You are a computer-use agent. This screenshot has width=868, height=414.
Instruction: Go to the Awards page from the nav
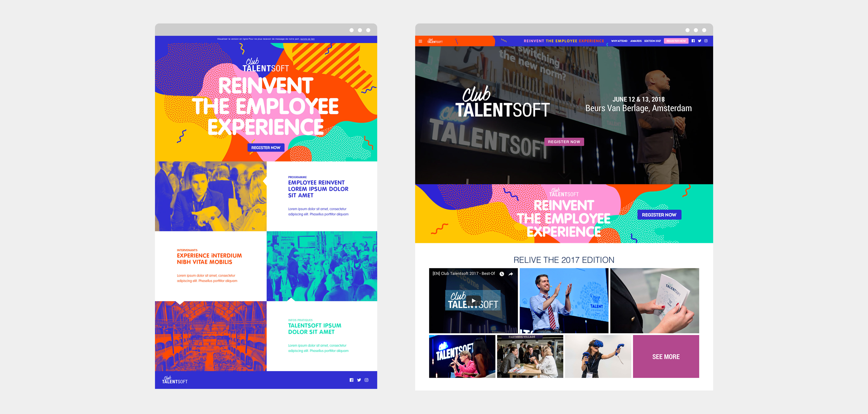tap(636, 41)
